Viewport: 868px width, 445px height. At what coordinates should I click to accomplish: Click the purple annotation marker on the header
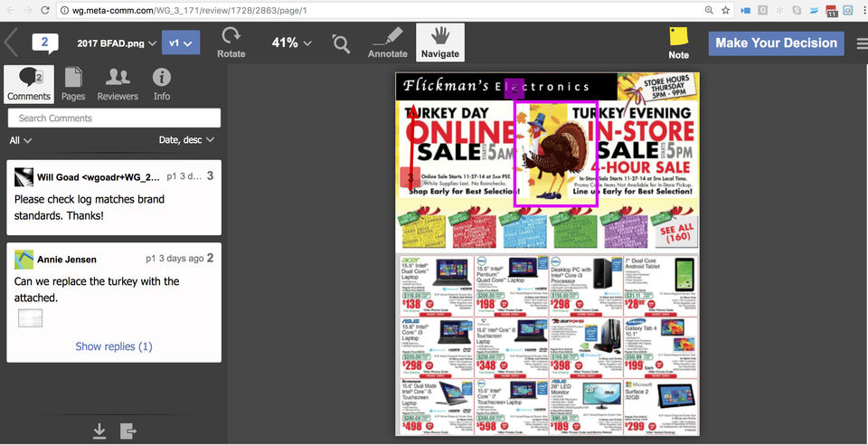pos(514,89)
